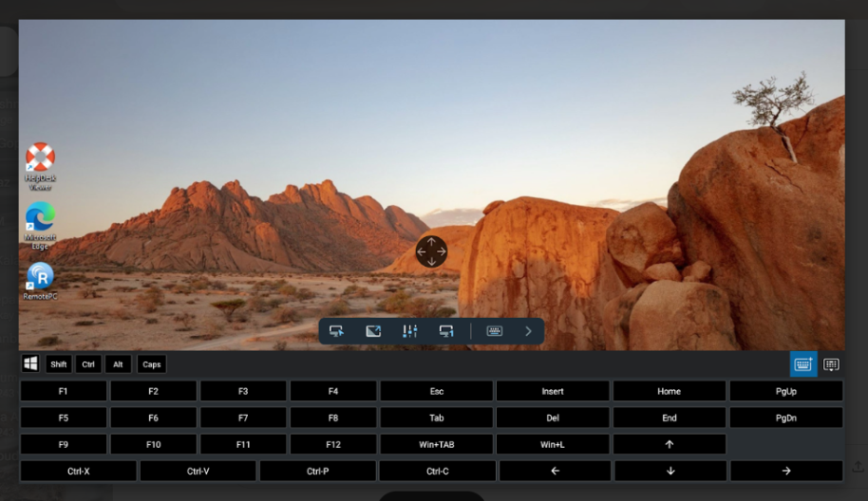Expand the floating toolbar with right chevron

click(x=528, y=331)
